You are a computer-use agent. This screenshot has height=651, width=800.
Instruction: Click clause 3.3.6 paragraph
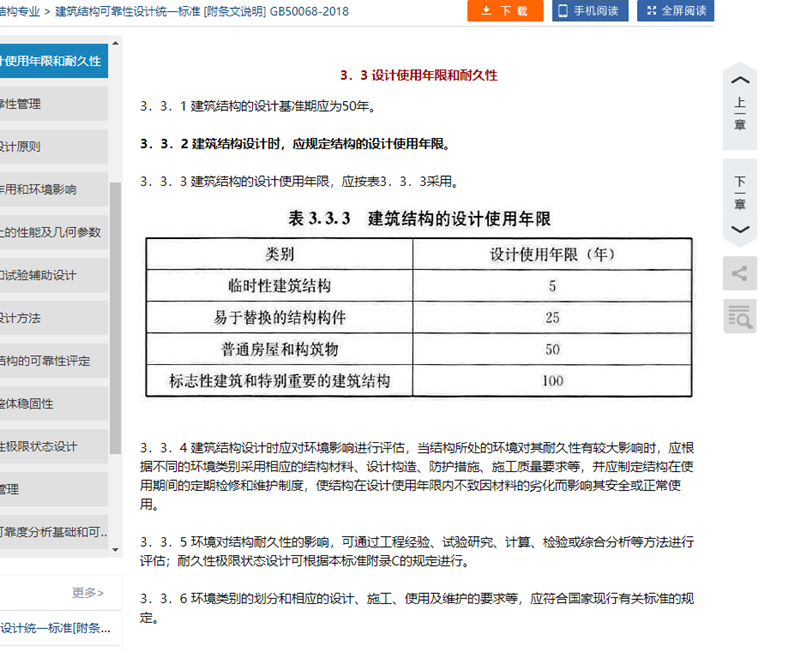pyautogui.click(x=417, y=608)
